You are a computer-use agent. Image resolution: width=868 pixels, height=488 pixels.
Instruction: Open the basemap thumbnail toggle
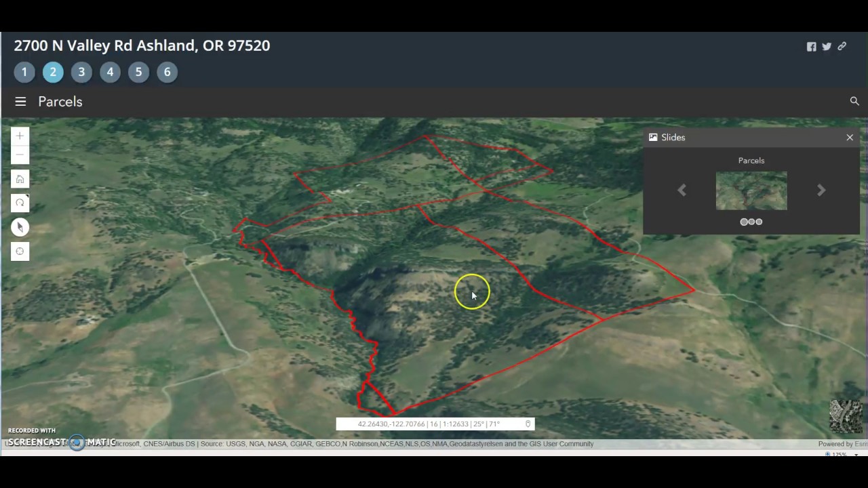[x=846, y=416]
